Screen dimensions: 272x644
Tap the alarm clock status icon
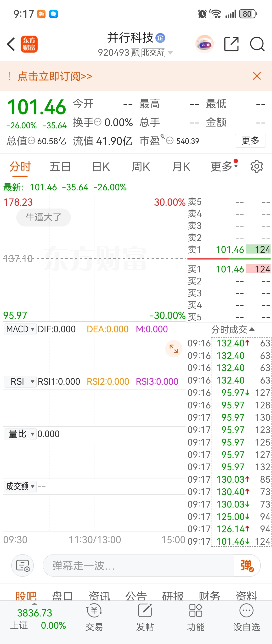(202, 14)
